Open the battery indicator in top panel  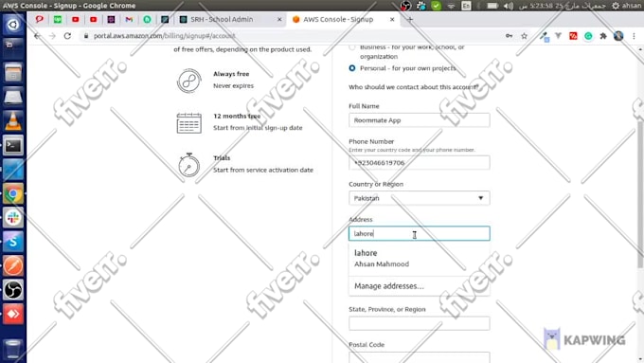coord(492,6)
